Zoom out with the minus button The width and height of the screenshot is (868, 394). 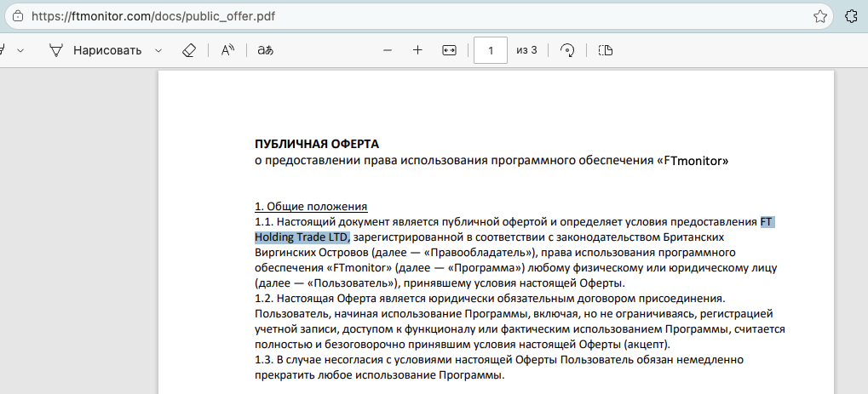[388, 50]
